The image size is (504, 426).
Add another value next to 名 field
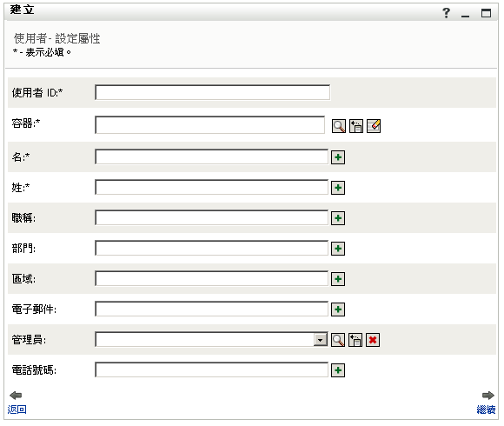[338, 157]
